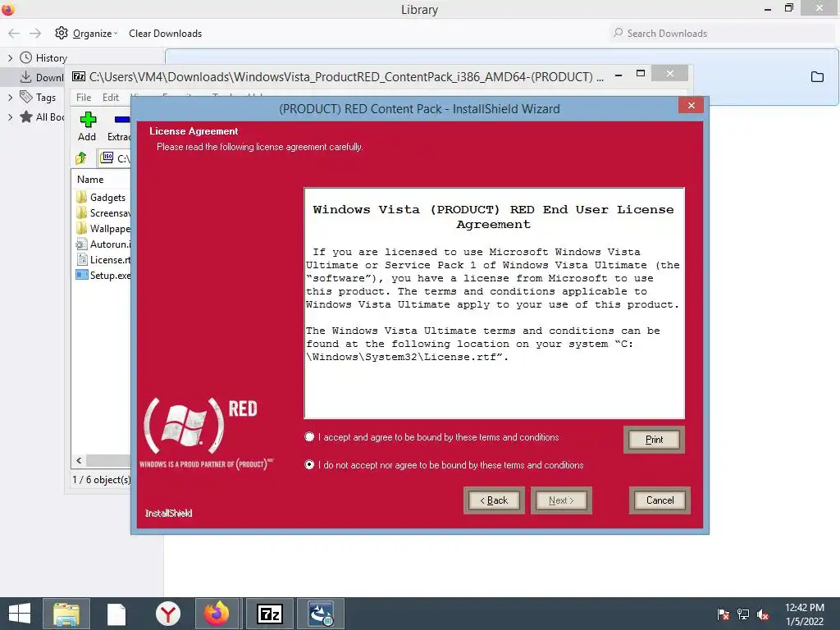Maximize the 7-Zip window
The width and height of the screenshot is (840, 630).
(640, 73)
